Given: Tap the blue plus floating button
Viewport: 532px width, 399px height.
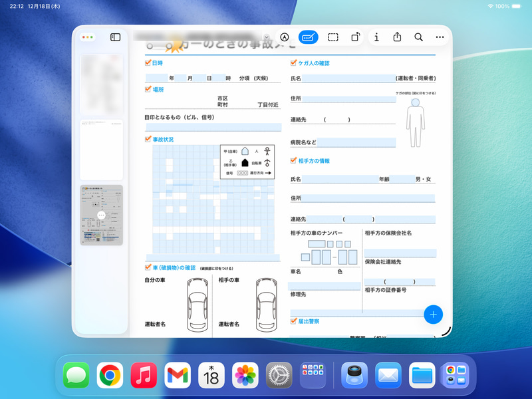Looking at the screenshot, I should (x=434, y=315).
